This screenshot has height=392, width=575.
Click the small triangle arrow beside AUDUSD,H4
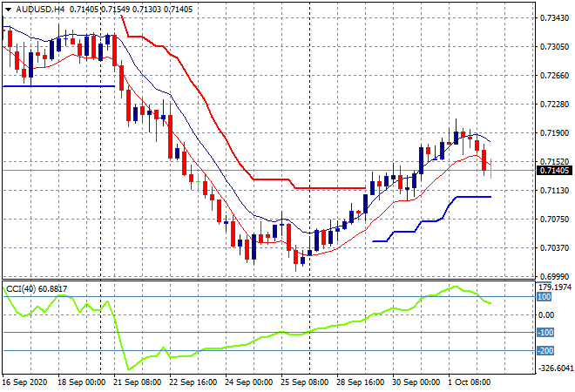tap(8, 8)
